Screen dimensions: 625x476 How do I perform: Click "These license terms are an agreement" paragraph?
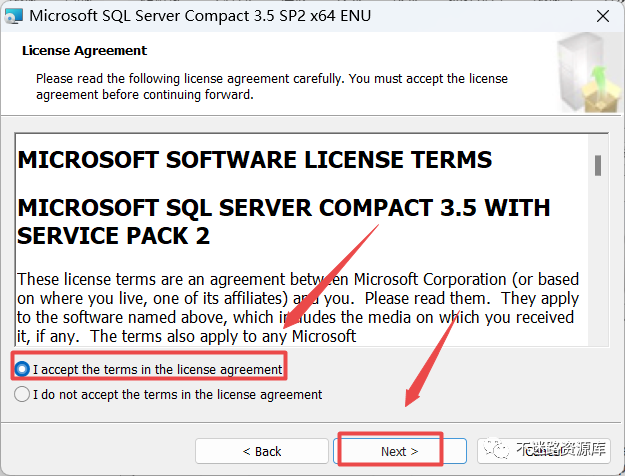pyautogui.click(x=298, y=308)
